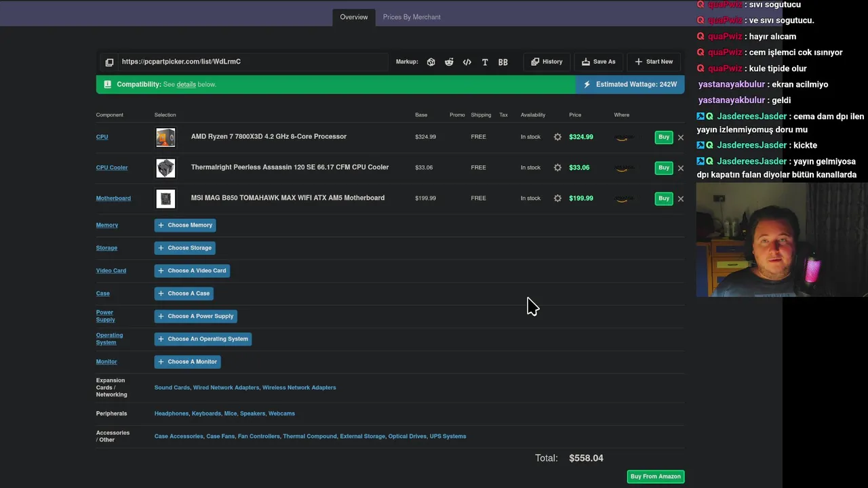Click the Start New button
Viewport: 868px width, 488px height.
(x=654, y=62)
